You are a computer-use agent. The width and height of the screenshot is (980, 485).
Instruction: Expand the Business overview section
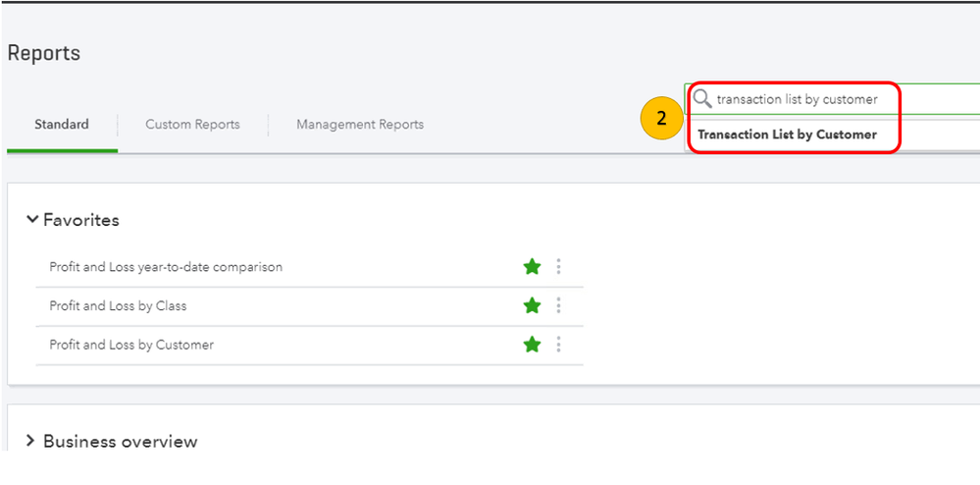point(30,441)
